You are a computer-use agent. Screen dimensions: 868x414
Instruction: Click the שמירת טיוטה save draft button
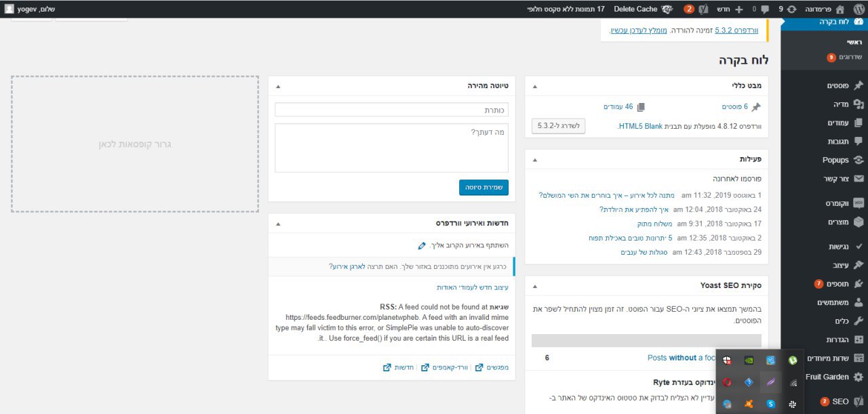coord(484,187)
